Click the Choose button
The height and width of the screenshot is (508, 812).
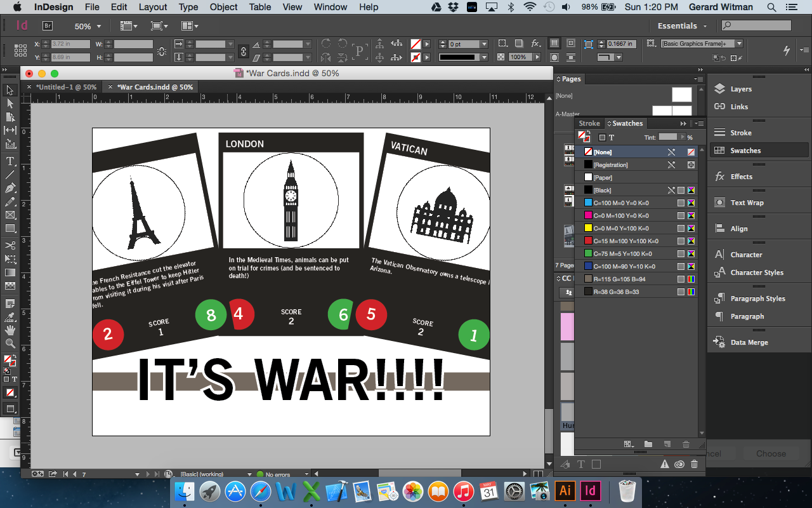(x=770, y=453)
